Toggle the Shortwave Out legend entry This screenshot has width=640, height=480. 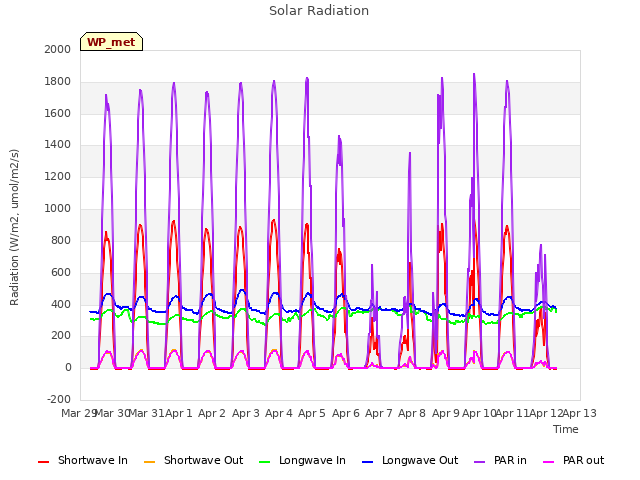(x=193, y=460)
